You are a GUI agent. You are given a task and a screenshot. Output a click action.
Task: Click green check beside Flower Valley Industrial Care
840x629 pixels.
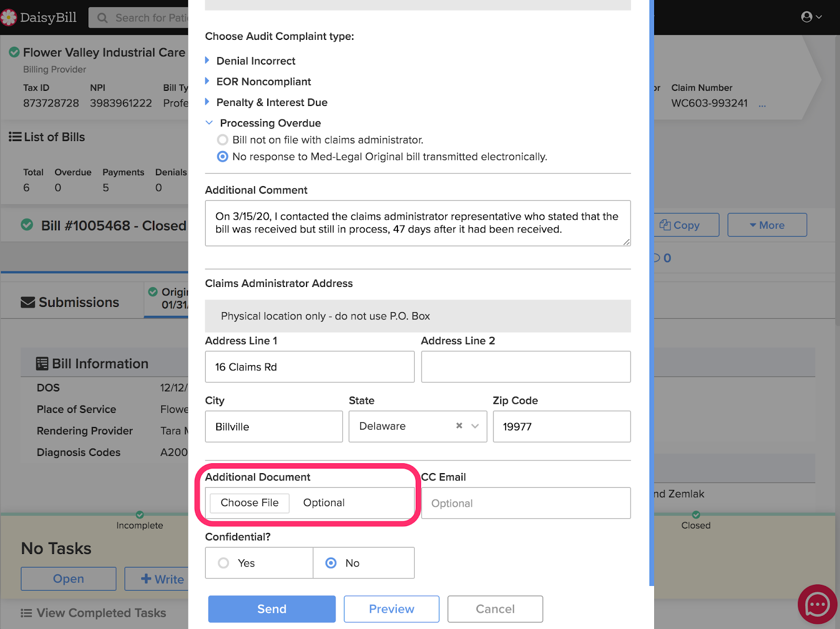[x=15, y=52]
